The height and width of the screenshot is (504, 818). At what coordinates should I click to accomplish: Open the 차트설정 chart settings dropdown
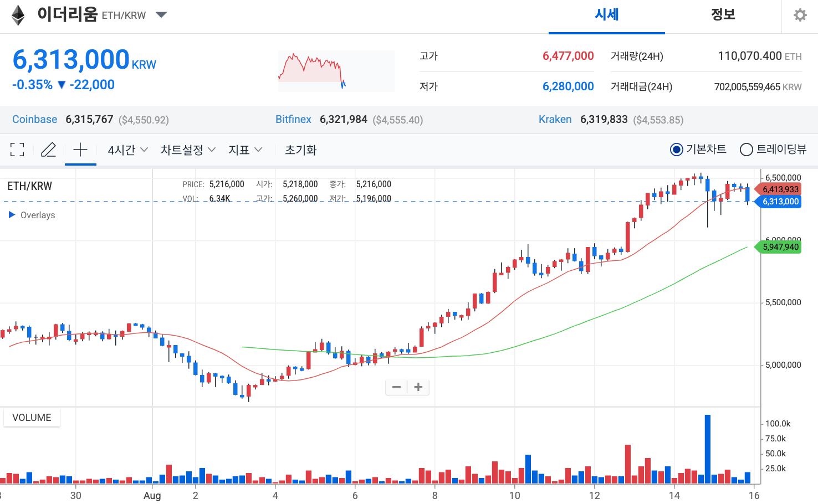(x=187, y=150)
